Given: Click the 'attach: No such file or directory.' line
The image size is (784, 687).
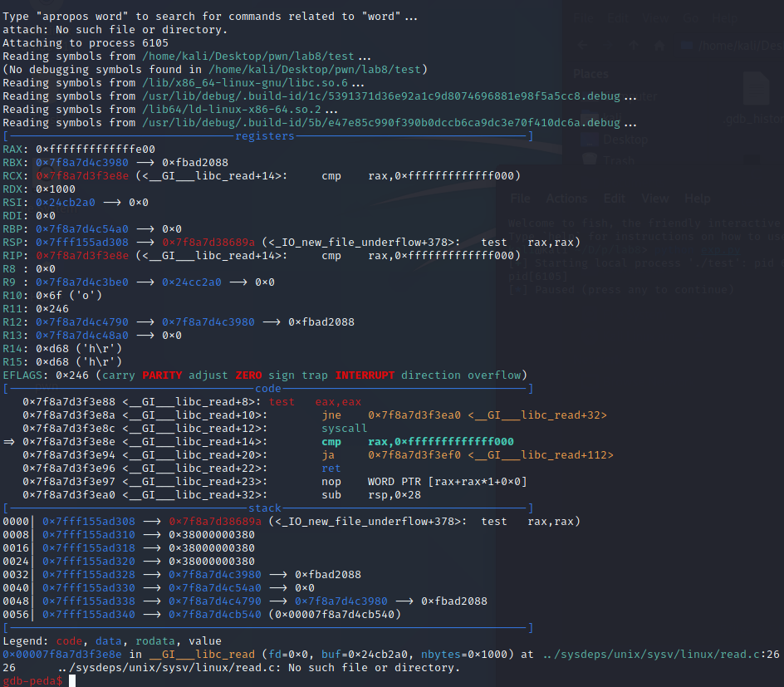Looking at the screenshot, I should [115, 30].
